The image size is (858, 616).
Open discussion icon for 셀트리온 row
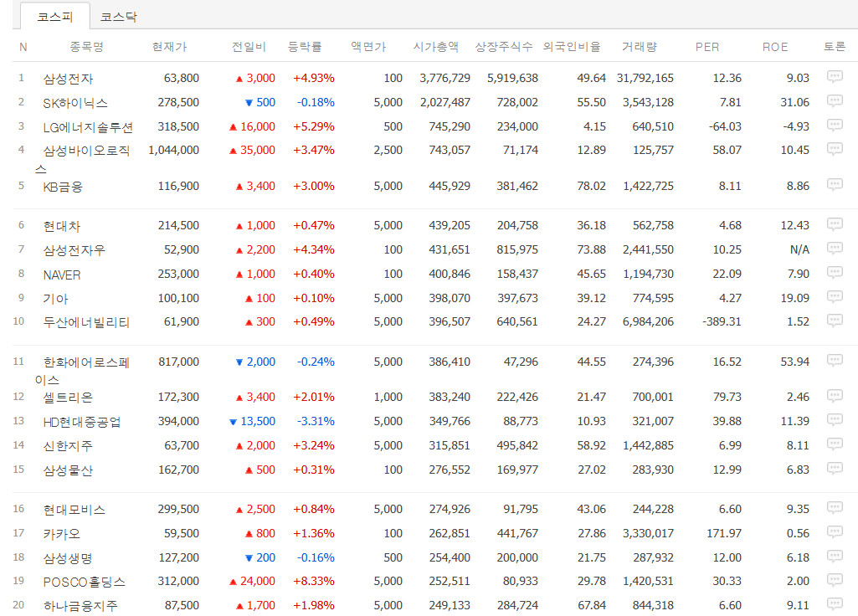(835, 396)
